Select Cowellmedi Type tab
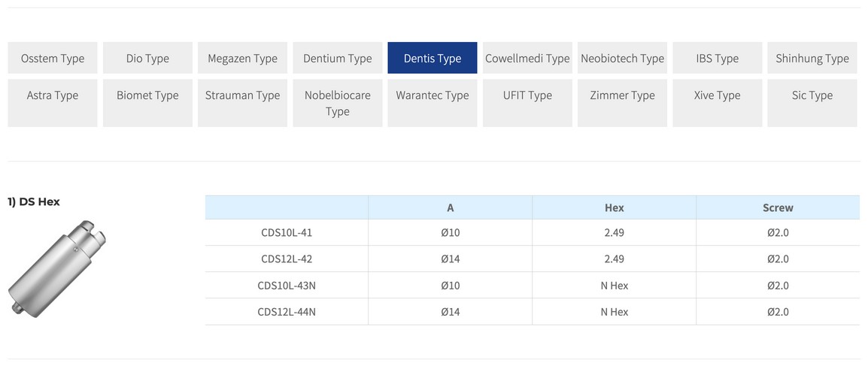 pos(527,58)
